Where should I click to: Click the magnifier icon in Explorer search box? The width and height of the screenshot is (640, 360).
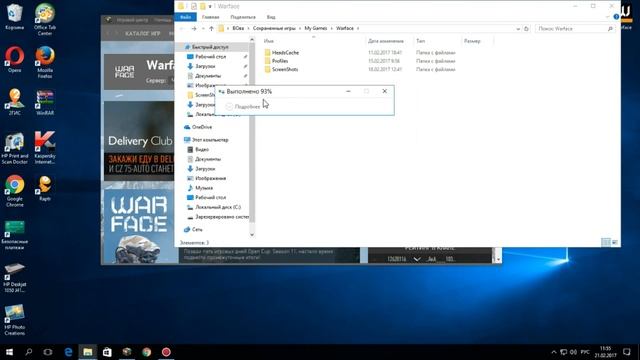[x=610, y=29]
